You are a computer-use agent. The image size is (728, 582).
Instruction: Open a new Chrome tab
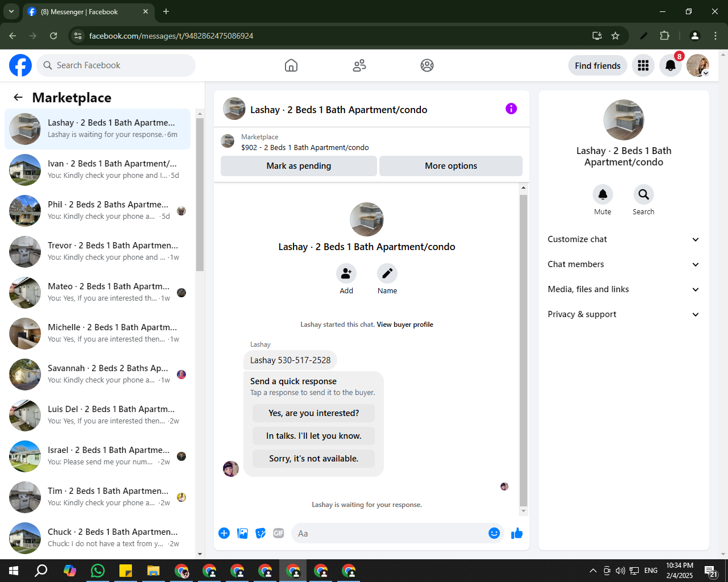tap(166, 11)
